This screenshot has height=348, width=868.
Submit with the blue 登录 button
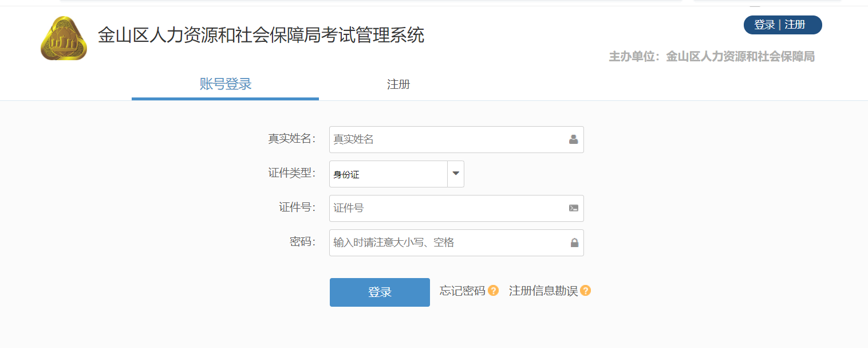[x=380, y=292]
